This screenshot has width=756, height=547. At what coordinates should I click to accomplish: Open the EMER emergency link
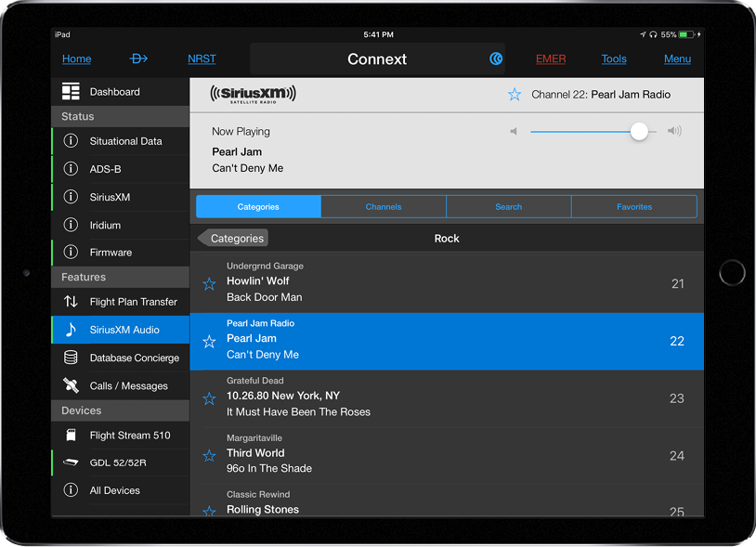[x=551, y=59]
